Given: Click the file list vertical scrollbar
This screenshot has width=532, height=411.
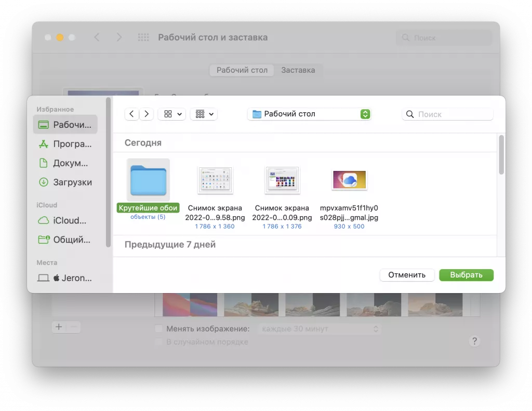Looking at the screenshot, I should pyautogui.click(x=501, y=155).
